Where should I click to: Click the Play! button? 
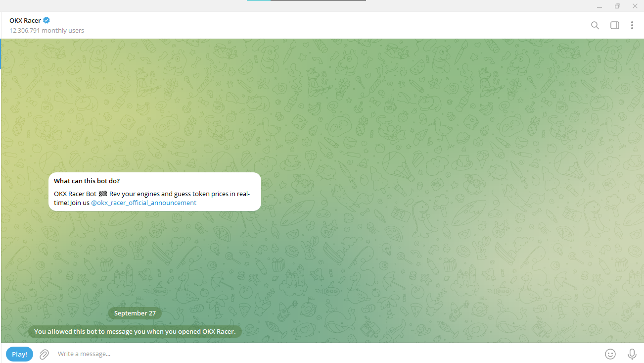[x=20, y=354]
